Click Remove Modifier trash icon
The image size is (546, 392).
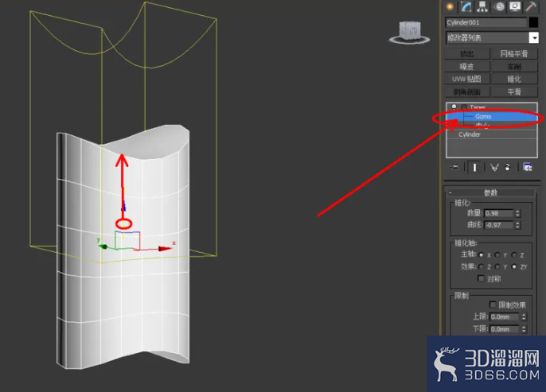click(508, 167)
